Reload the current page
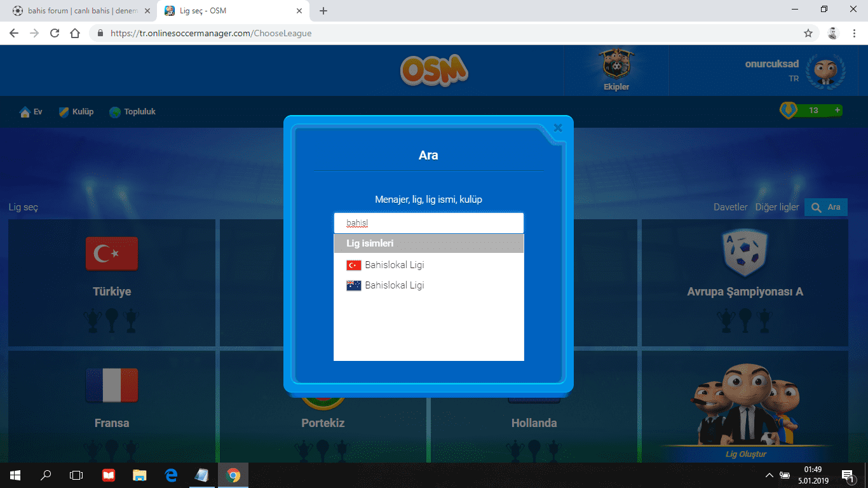Screen dimensions: 868x488 [55, 33]
